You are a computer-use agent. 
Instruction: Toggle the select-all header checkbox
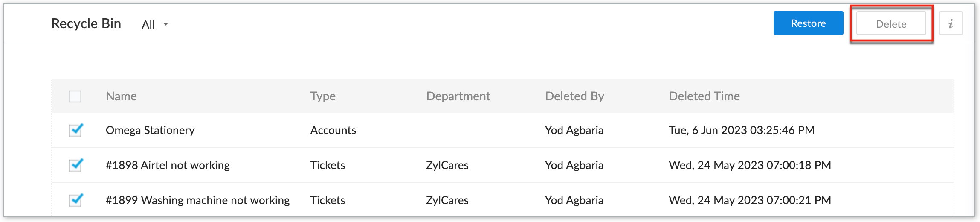tap(75, 96)
